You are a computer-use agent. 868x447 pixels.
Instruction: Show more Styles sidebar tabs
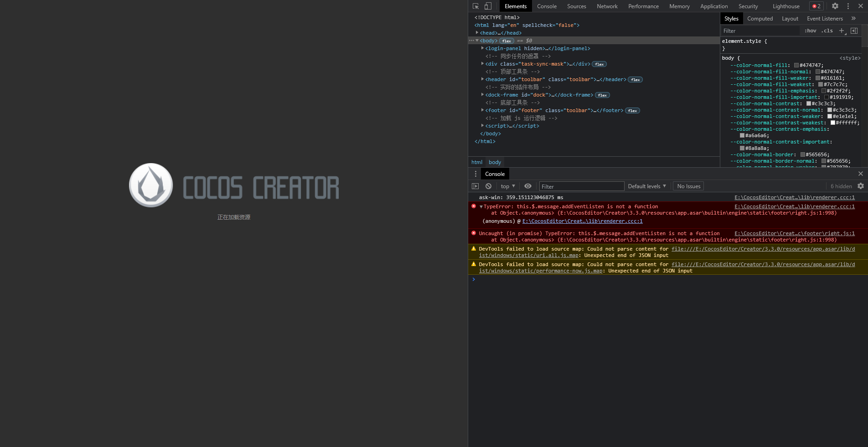click(x=853, y=19)
